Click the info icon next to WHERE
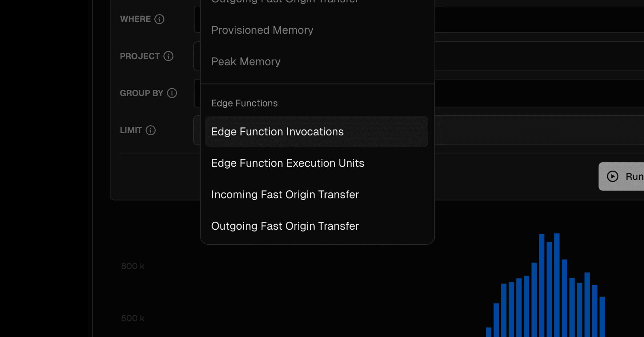The height and width of the screenshot is (337, 644). click(x=159, y=19)
